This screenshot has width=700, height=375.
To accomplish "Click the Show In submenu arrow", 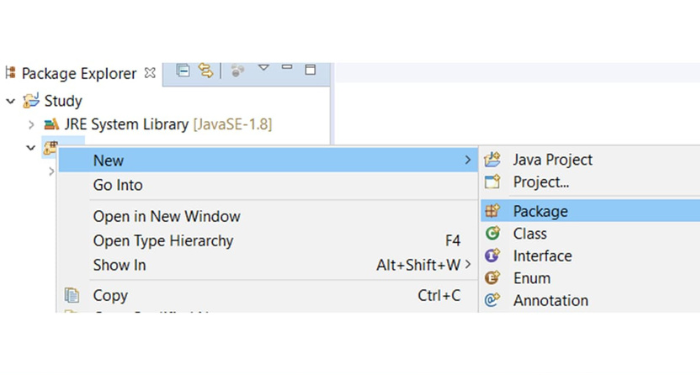I will pyautogui.click(x=467, y=265).
